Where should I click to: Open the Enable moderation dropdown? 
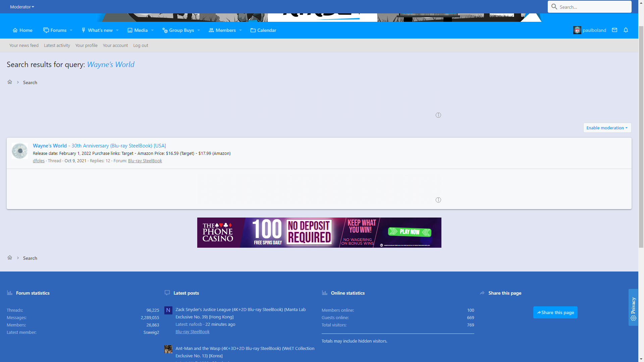coord(607,128)
